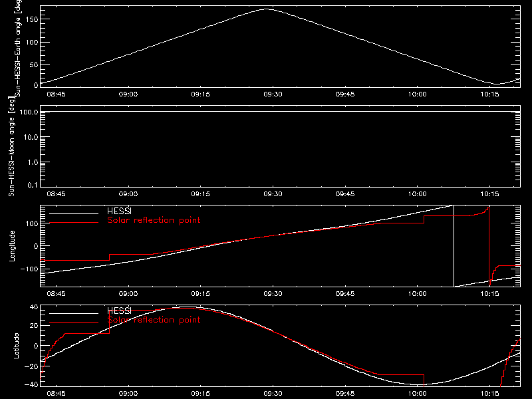532x399 pixels.
Task: Click the Sun-HESSI-Moon angle axis title
Action: [x=11, y=146]
